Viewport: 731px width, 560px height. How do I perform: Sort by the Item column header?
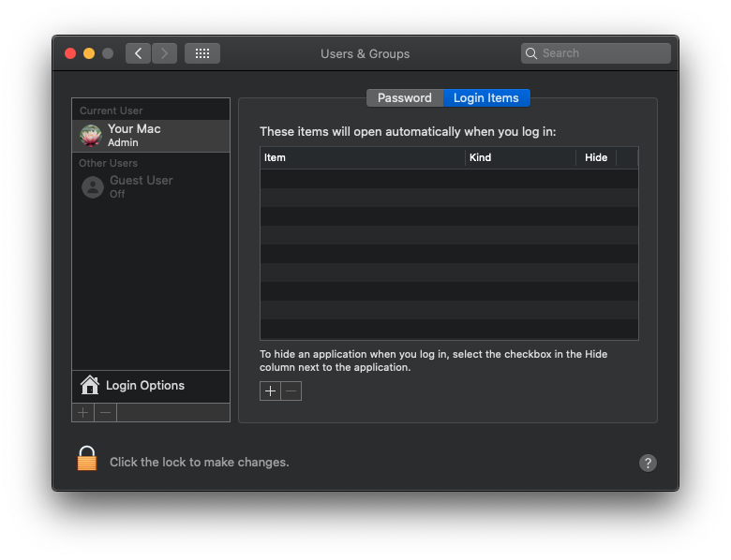pos(363,157)
